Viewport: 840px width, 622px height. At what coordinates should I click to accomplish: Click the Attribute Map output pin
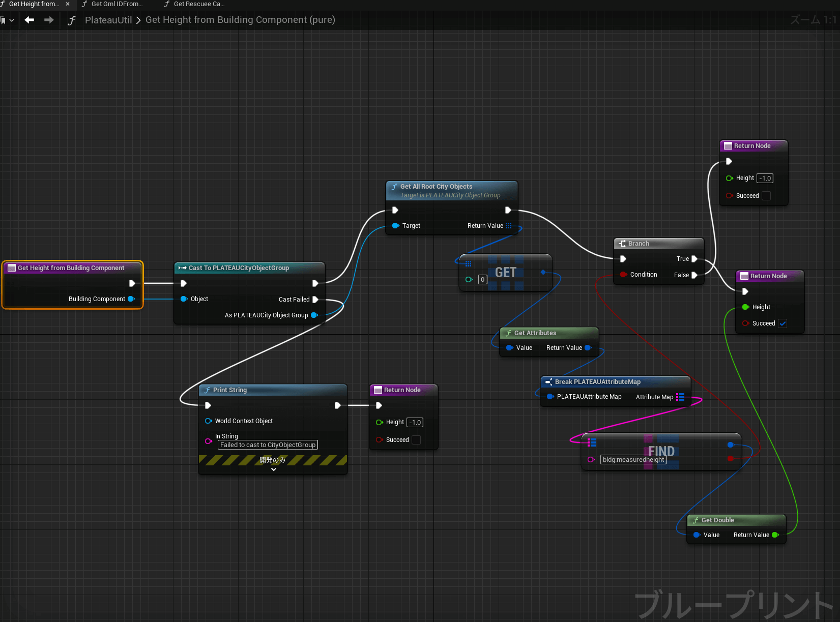click(681, 397)
